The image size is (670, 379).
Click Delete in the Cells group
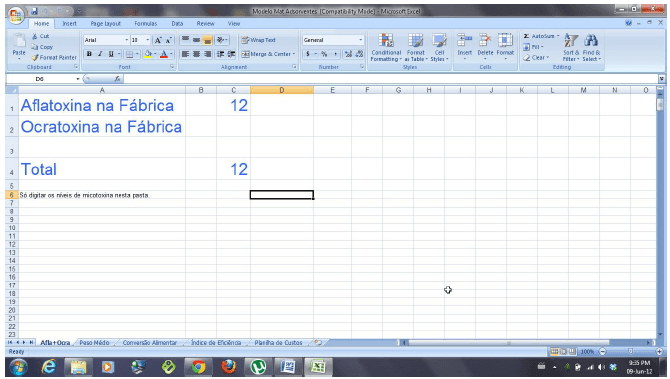(485, 46)
